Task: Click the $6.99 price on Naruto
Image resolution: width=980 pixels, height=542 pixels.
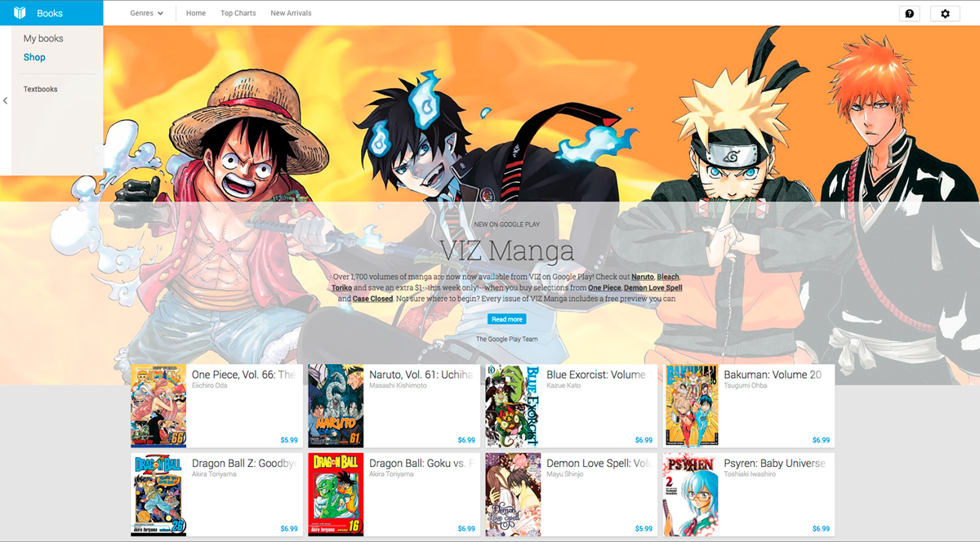Action: (466, 440)
